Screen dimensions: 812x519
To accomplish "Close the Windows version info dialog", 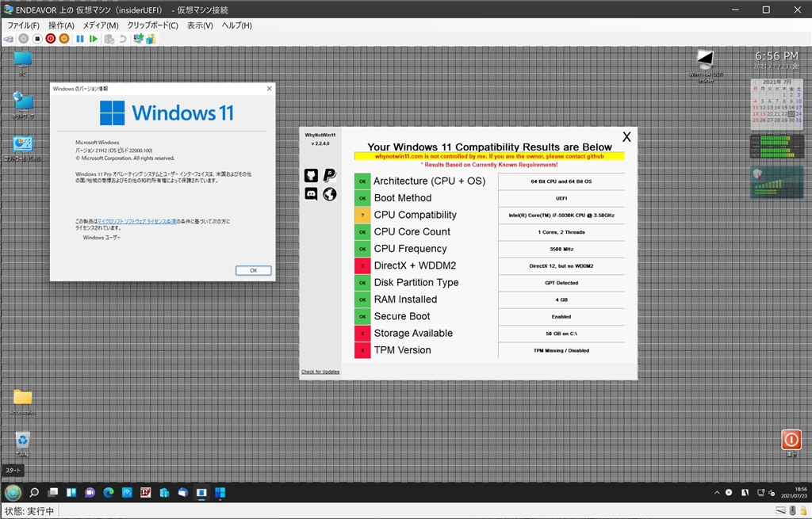I will 269,89.
